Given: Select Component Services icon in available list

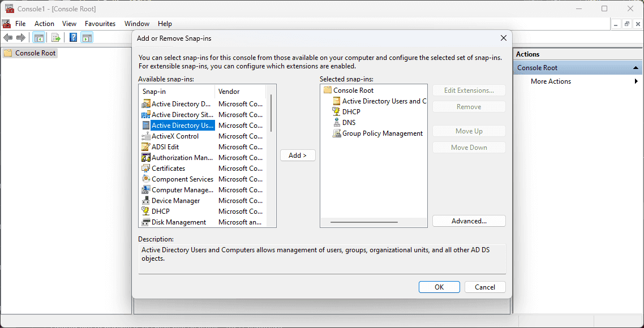Looking at the screenshot, I should (146, 179).
